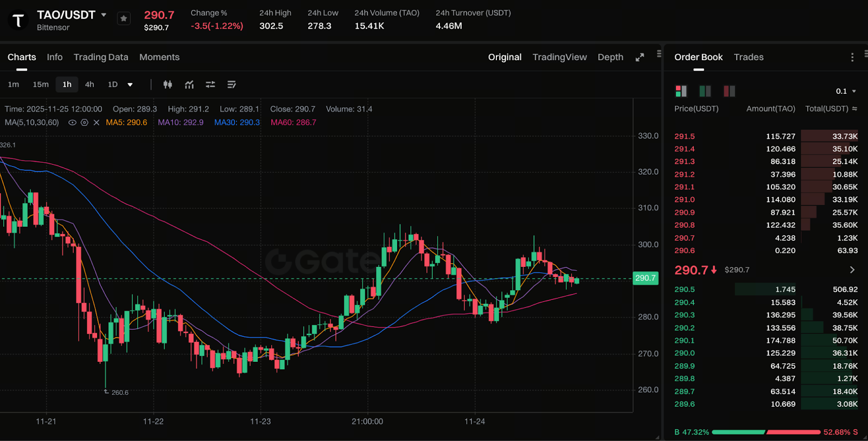Screen dimensions: 868x441
Task: Open the Trading Data tab
Action: [x=101, y=57]
